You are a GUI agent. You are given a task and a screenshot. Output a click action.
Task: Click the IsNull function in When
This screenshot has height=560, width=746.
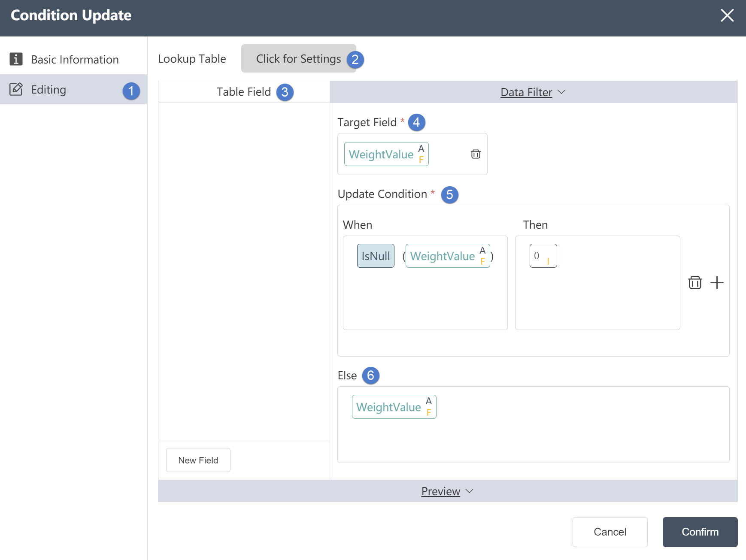pos(376,256)
